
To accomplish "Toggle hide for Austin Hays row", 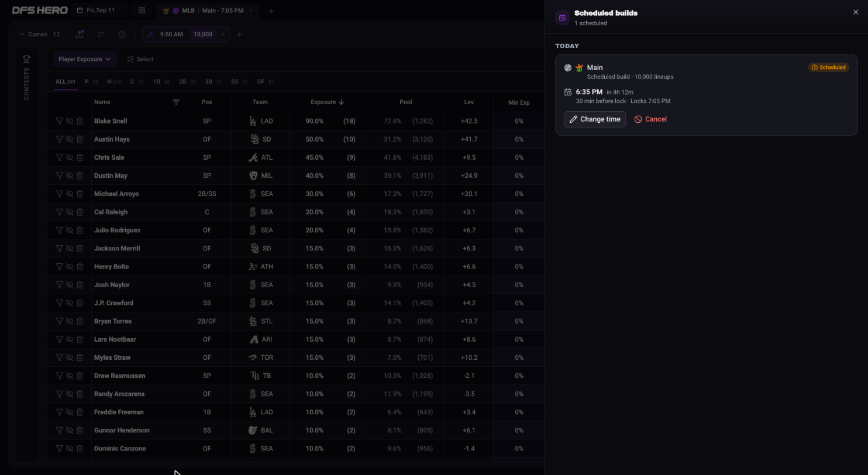I will tap(70, 139).
